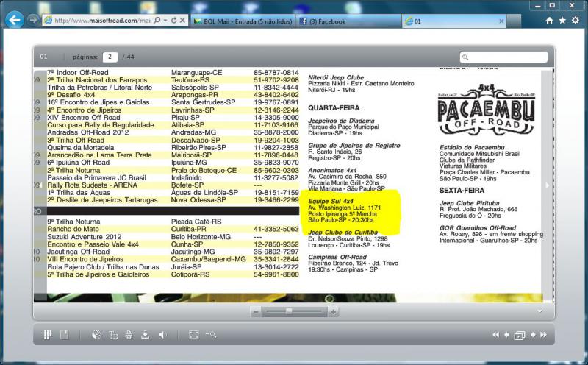Screen dimensions: 588x365
Task: Click the Campinas Off-Road heading
Action: [337, 257]
